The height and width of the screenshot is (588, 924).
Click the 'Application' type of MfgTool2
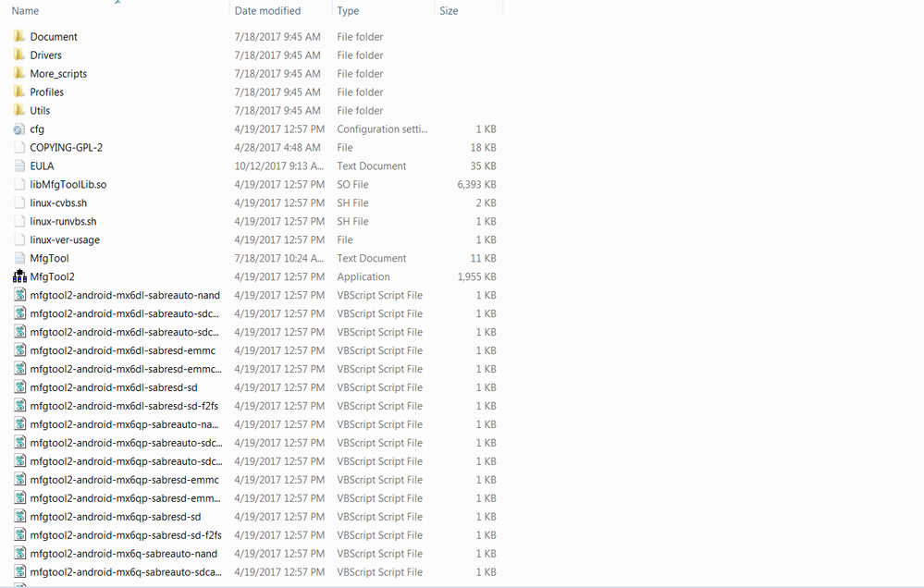point(363,276)
